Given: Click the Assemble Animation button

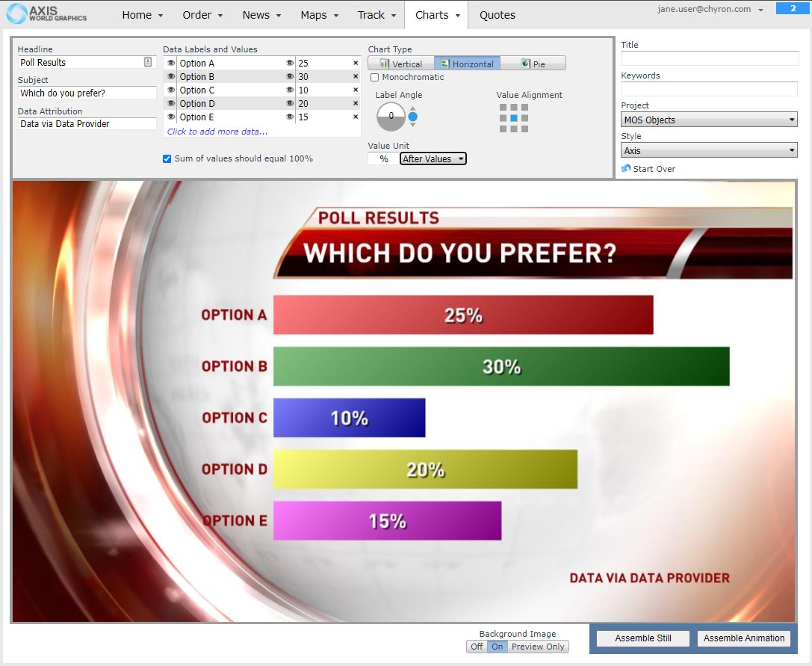Looking at the screenshot, I should pos(743,638).
